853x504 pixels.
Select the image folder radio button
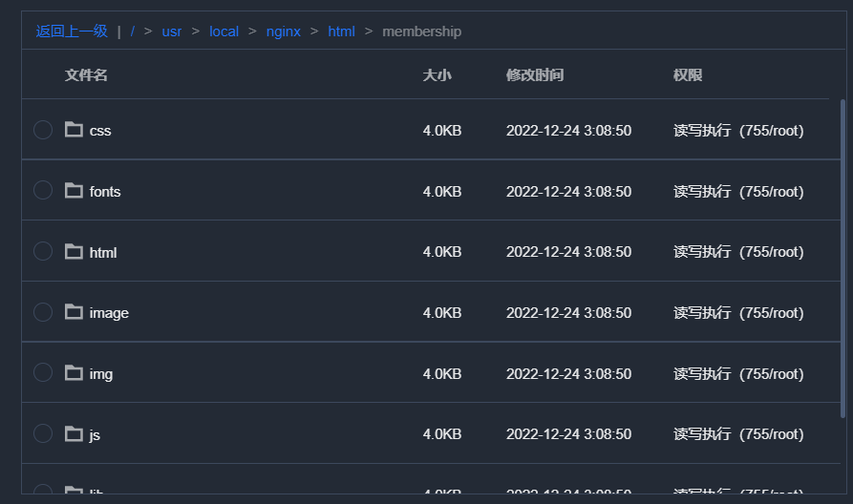point(43,312)
